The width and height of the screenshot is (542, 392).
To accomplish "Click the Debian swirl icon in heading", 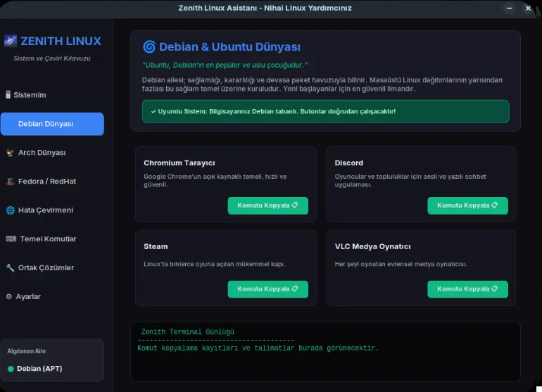I will click(149, 46).
